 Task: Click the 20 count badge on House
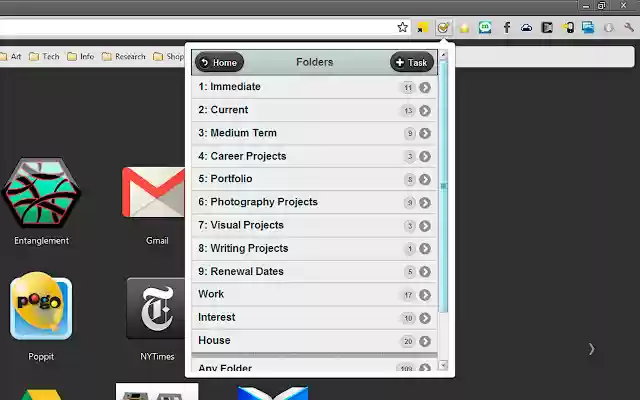[x=408, y=341]
